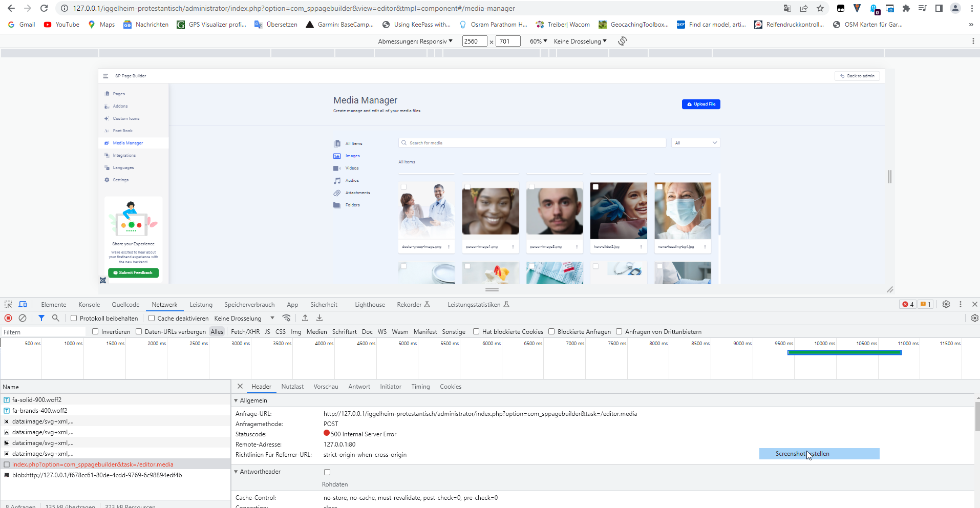Open device toolbar three-dot menu
This screenshot has height=508, width=980.
tap(973, 41)
